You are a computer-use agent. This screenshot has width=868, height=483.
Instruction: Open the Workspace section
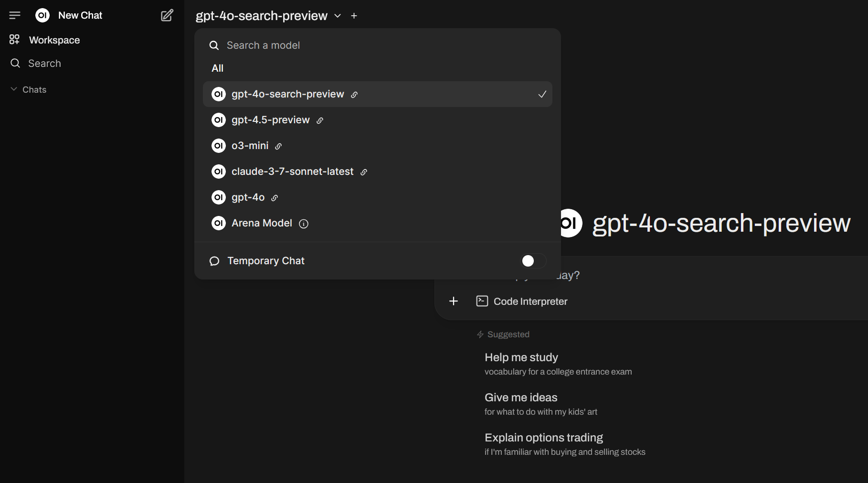53,40
